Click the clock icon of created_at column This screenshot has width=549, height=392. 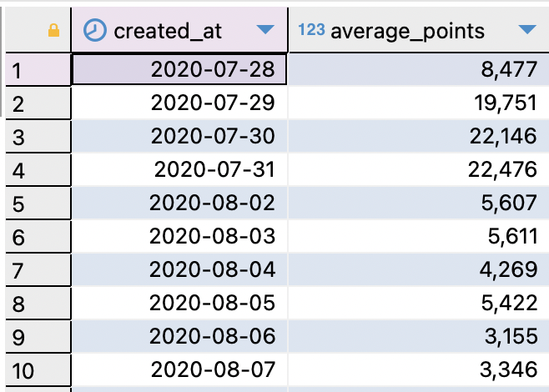point(95,31)
